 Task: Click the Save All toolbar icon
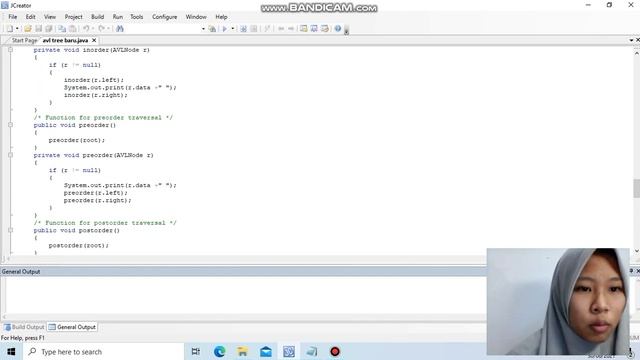(49, 29)
